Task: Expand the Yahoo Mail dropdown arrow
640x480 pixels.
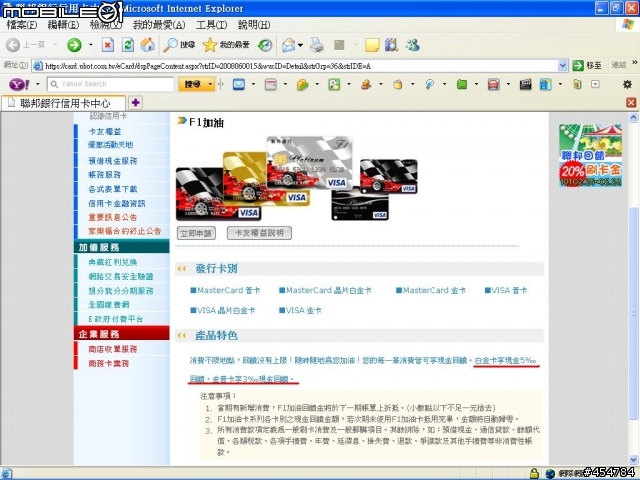Action: (x=253, y=84)
